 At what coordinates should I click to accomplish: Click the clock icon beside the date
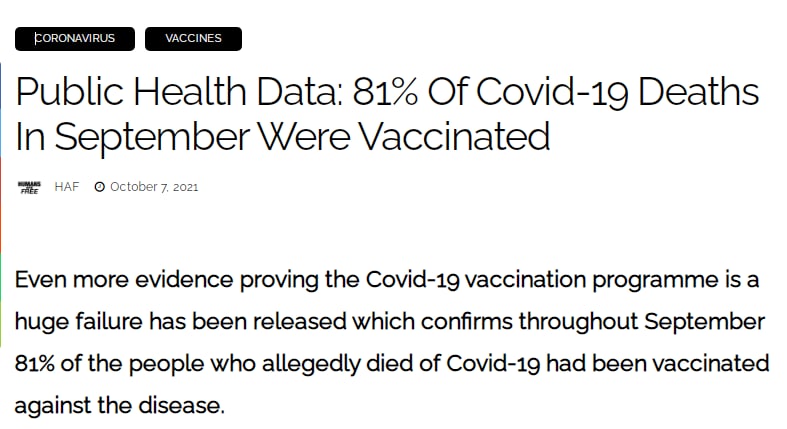tap(99, 187)
